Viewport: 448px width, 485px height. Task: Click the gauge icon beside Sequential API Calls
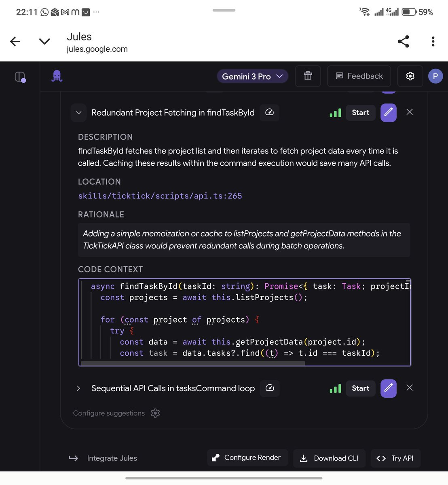[x=270, y=388]
